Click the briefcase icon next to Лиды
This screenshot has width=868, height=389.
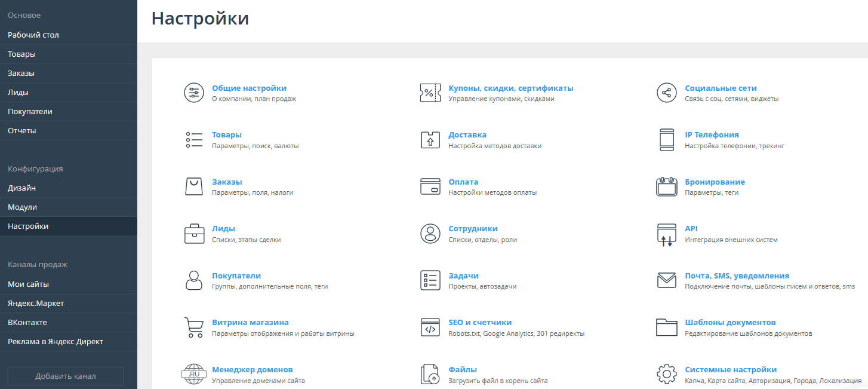coord(194,234)
